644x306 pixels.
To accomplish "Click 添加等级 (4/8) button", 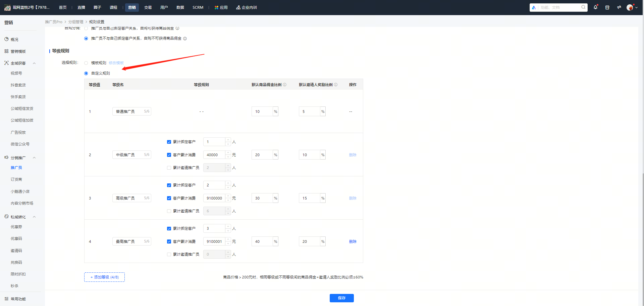I will [x=104, y=277].
